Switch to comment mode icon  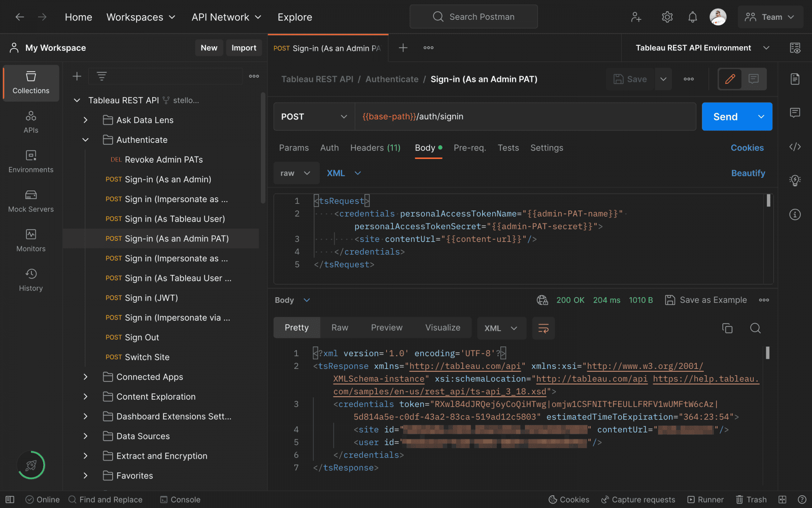tap(754, 79)
